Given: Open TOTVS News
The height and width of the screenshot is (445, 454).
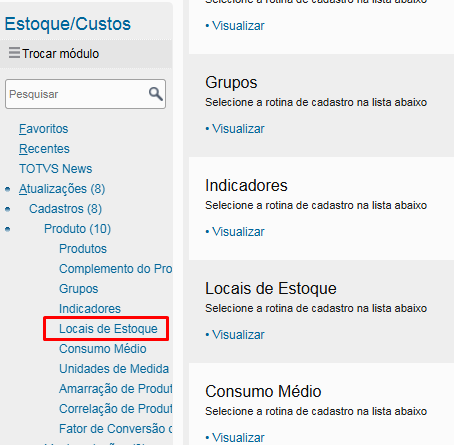Looking at the screenshot, I should (55, 169).
